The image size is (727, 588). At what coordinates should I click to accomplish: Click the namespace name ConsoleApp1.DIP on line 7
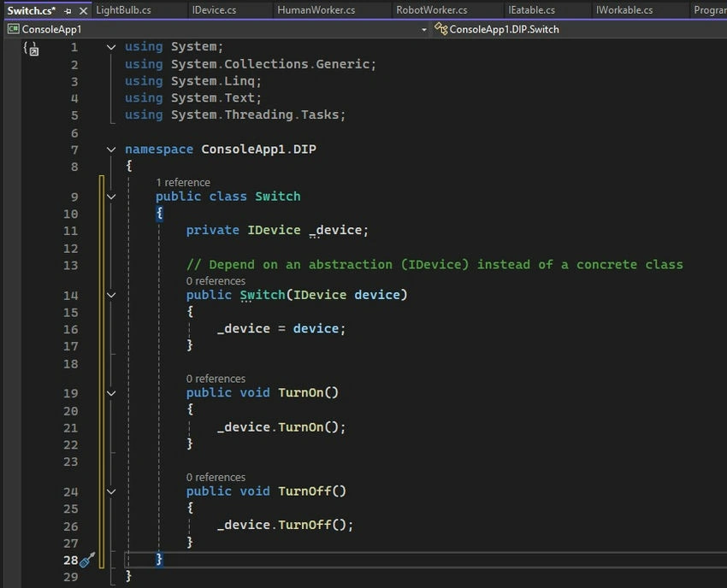pos(258,150)
